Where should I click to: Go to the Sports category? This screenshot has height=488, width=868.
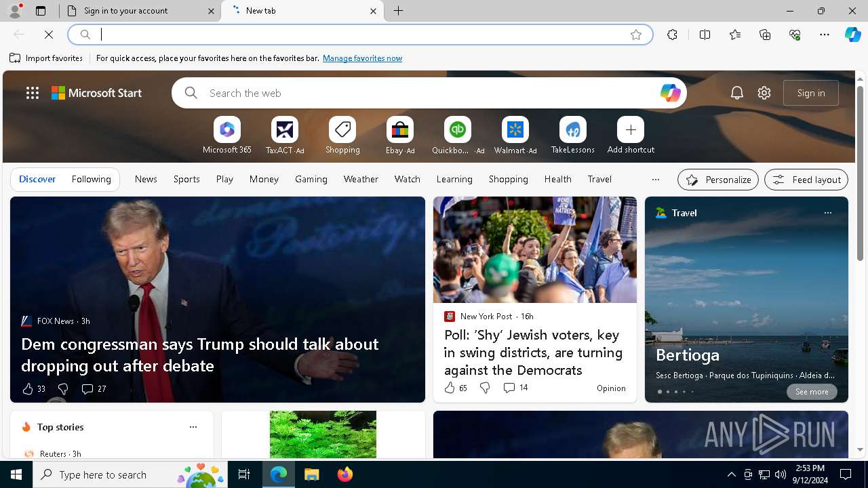[186, 179]
